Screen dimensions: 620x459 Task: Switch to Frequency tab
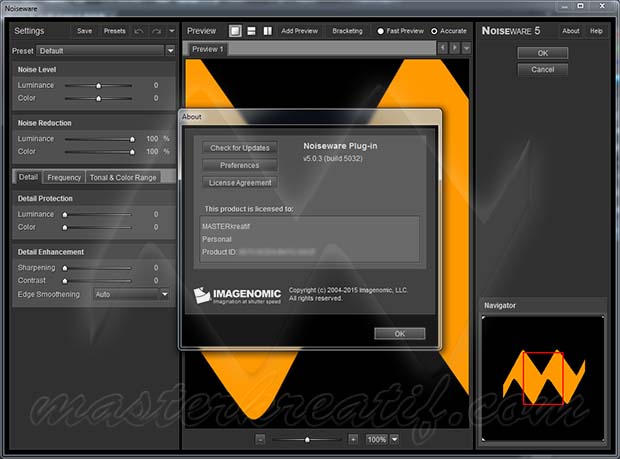click(x=64, y=178)
